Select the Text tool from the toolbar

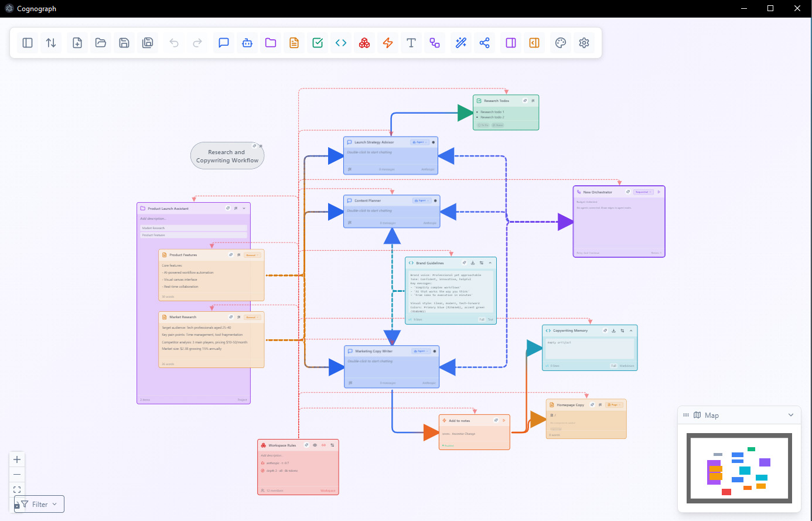tap(411, 42)
